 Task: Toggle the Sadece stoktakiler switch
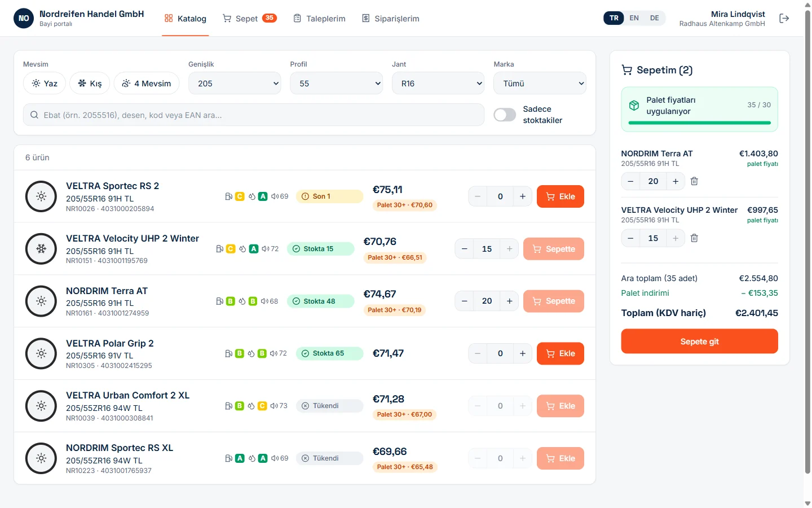(505, 115)
